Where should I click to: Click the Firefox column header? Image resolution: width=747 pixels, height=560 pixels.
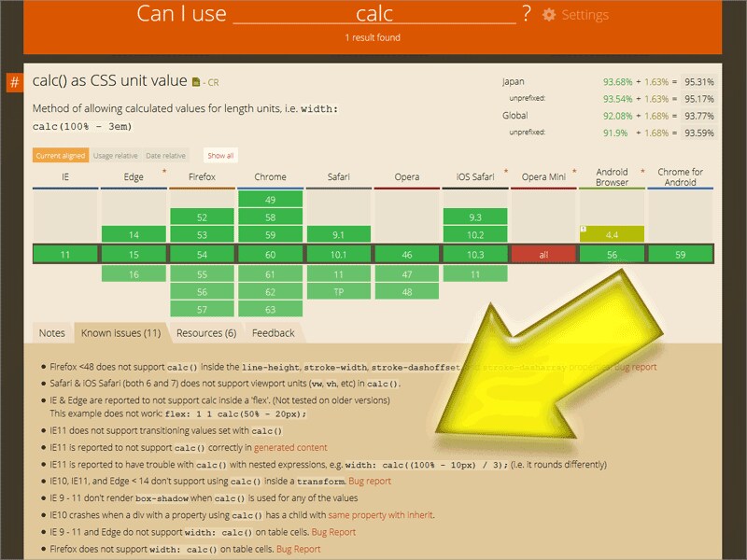[x=202, y=177]
